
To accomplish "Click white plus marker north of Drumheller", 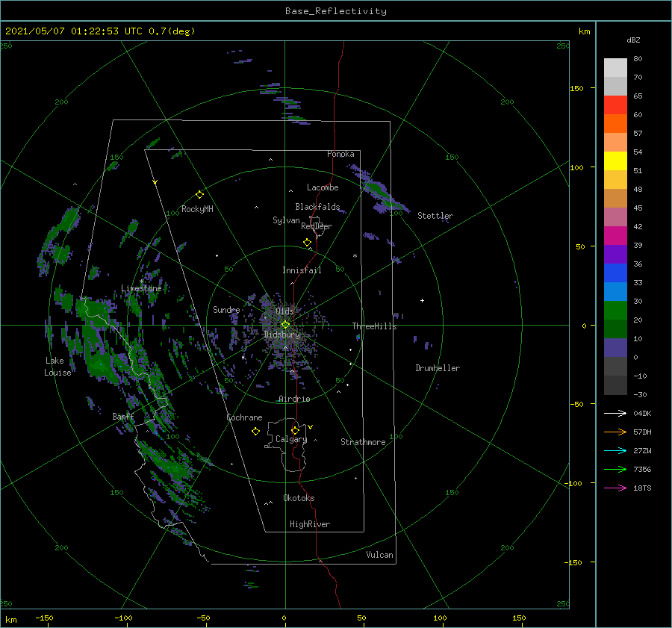I will 422,300.
